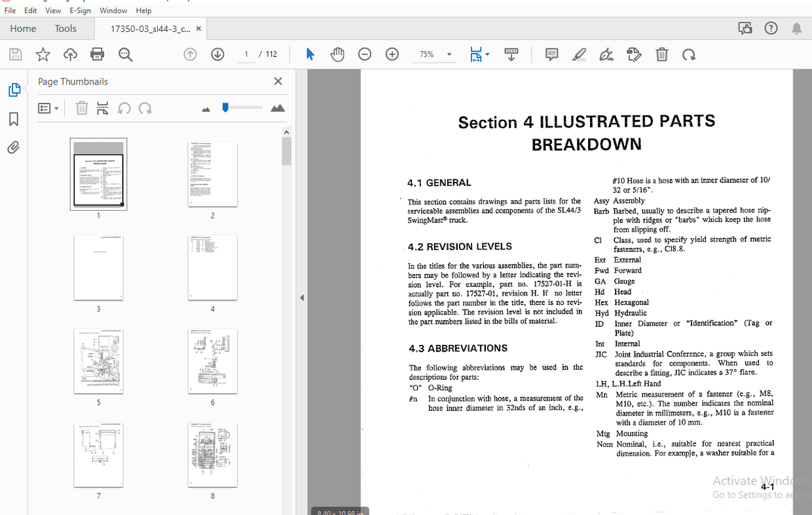This screenshot has width=812, height=515.
Task: Click the Help question mark button
Action: click(771, 27)
